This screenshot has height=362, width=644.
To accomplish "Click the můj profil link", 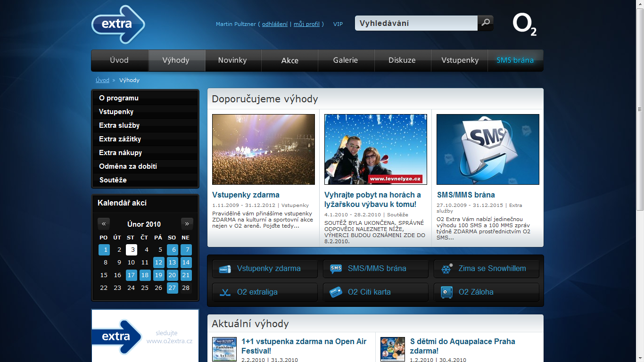I will (x=306, y=24).
